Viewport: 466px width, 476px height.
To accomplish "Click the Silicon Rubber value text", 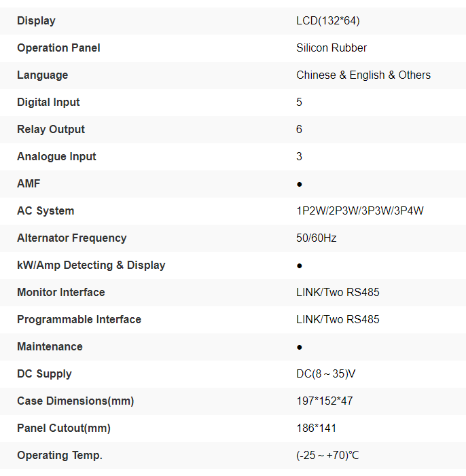I will (331, 48).
